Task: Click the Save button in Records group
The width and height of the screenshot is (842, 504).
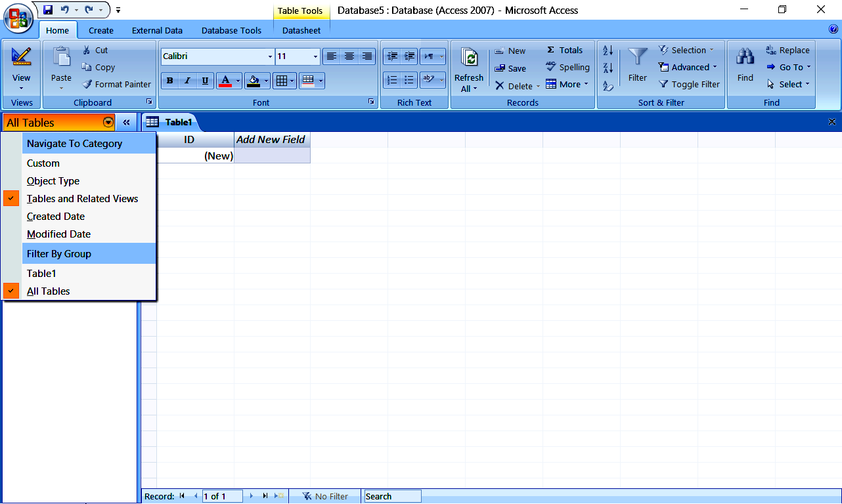Action: pos(511,68)
